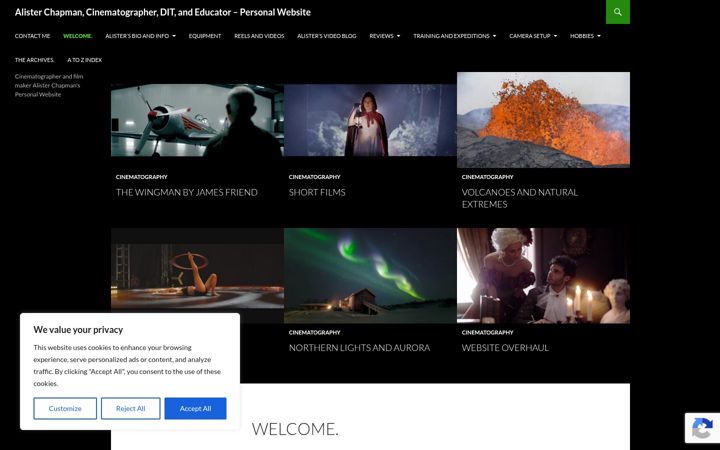The image size is (720, 450).
Task: Click the reCAPTCHA badge icon
Action: coord(702,428)
